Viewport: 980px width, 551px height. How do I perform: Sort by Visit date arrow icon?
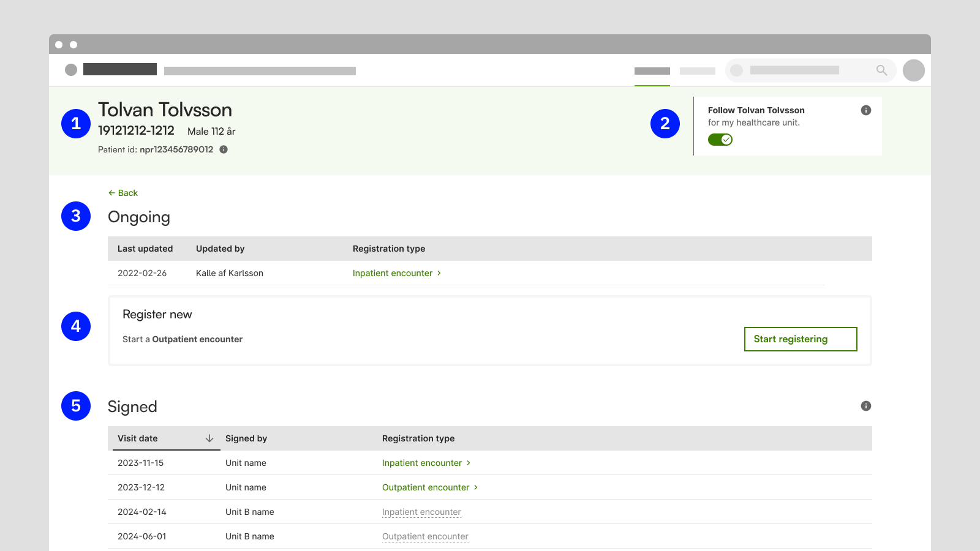(x=209, y=438)
